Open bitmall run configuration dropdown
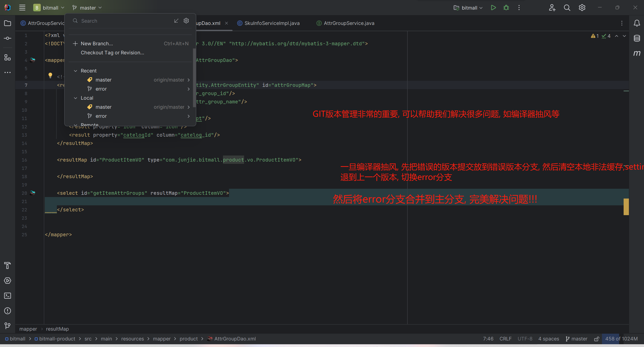Screen dimensions: 644x347 468,8
